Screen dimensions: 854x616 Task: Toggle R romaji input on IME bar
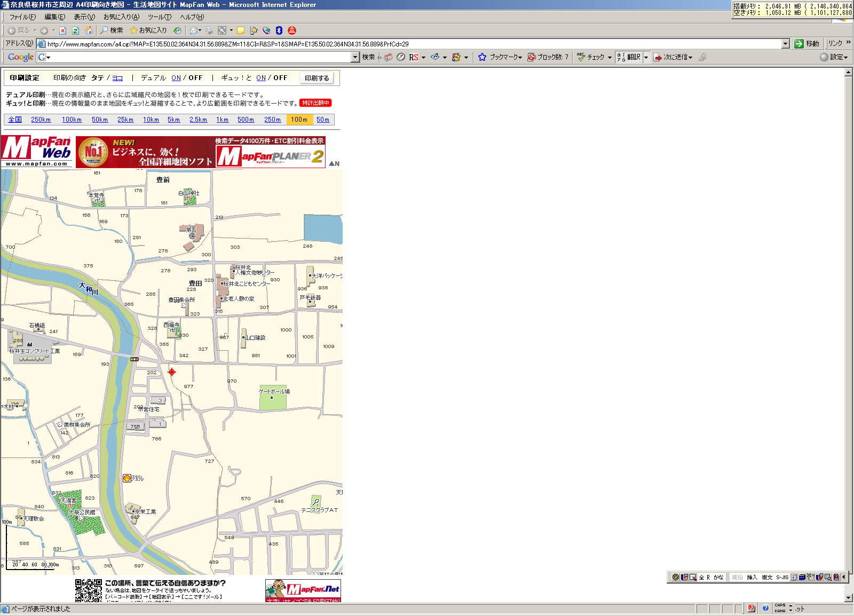click(x=708, y=577)
